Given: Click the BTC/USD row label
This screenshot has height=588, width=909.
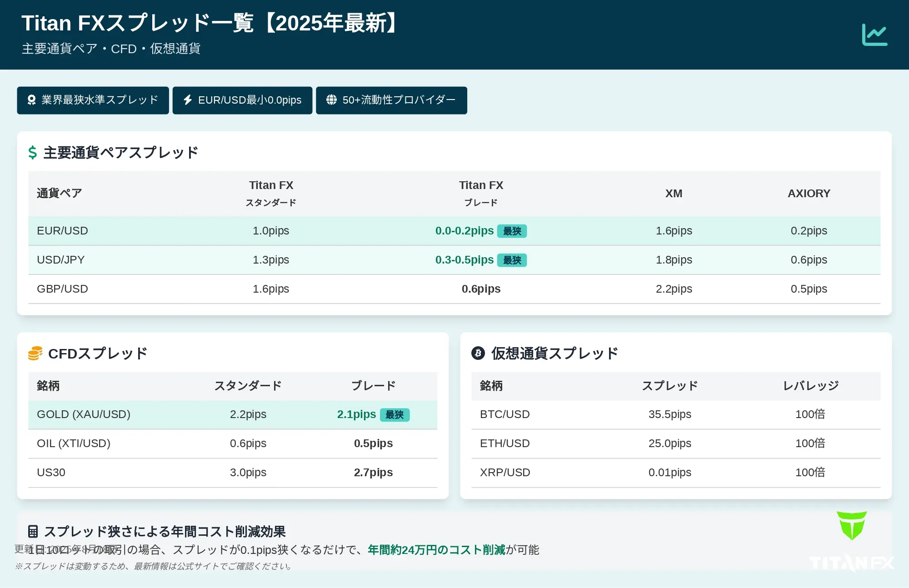Looking at the screenshot, I should pos(505,414).
